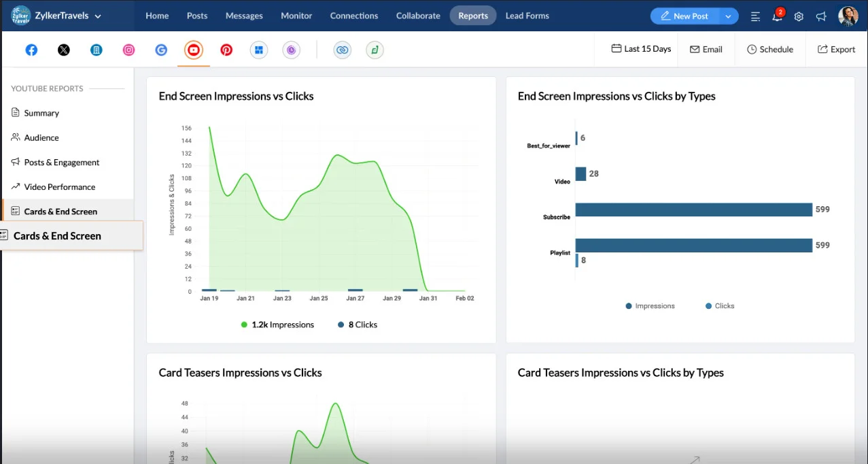Open the Lead Forms tab
This screenshot has height=464, width=868.
(x=527, y=16)
